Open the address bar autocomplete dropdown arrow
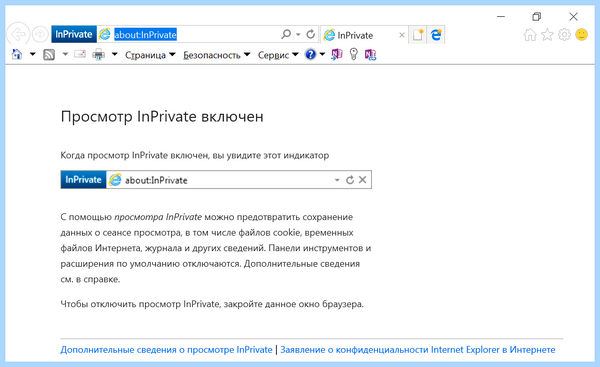 click(x=298, y=34)
